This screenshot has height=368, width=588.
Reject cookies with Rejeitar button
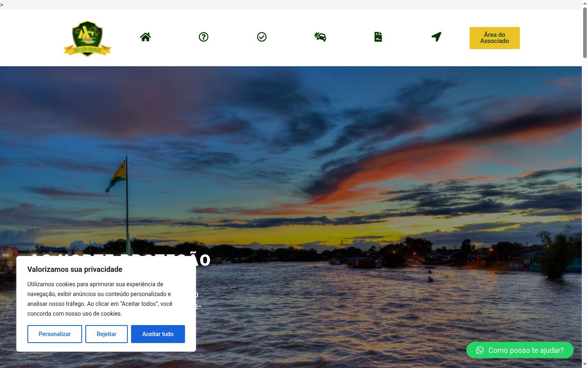[107, 334]
